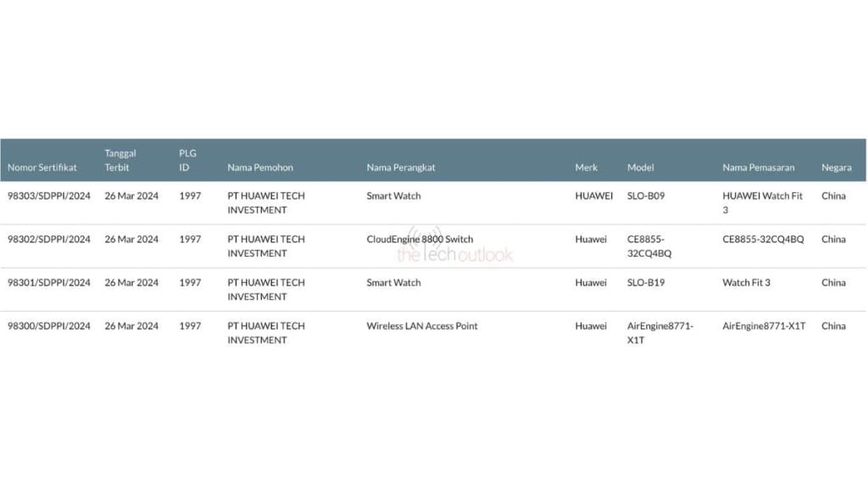Select the PLG ID column header
Screen dimensions: 868x488
pos(187,160)
